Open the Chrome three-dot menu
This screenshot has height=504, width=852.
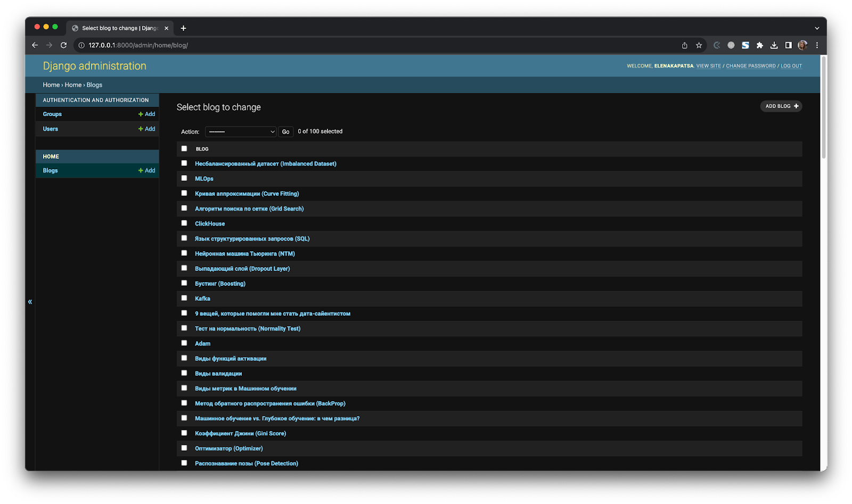click(x=817, y=45)
